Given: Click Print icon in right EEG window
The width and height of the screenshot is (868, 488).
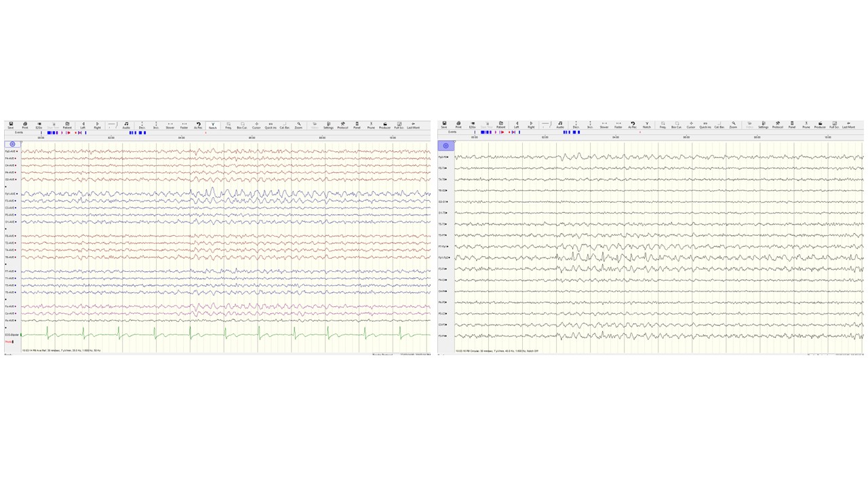Looking at the screenshot, I should tap(458, 125).
